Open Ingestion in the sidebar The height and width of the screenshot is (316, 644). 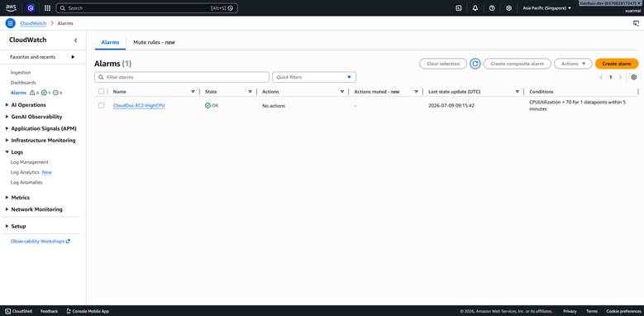click(x=21, y=72)
